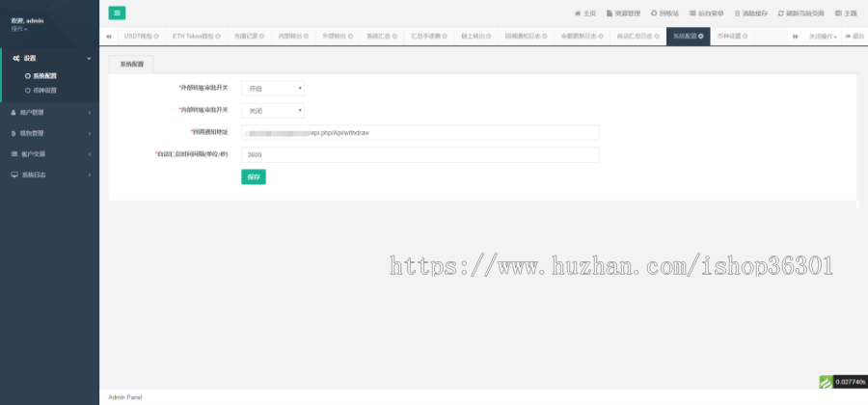Viewport: 868px width, 405px height.
Task: Focus the 自动汇总时间间隔 field showing 3600
Action: pyautogui.click(x=420, y=155)
